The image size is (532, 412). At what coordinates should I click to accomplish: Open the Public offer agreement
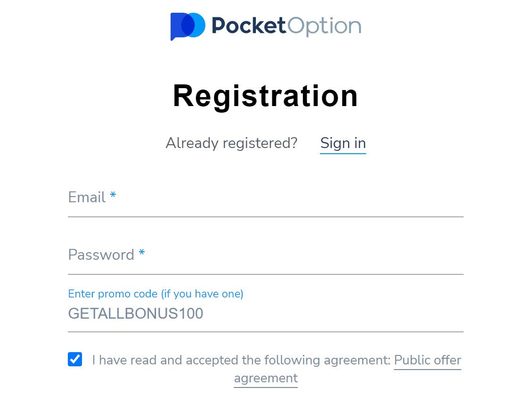[x=427, y=360]
